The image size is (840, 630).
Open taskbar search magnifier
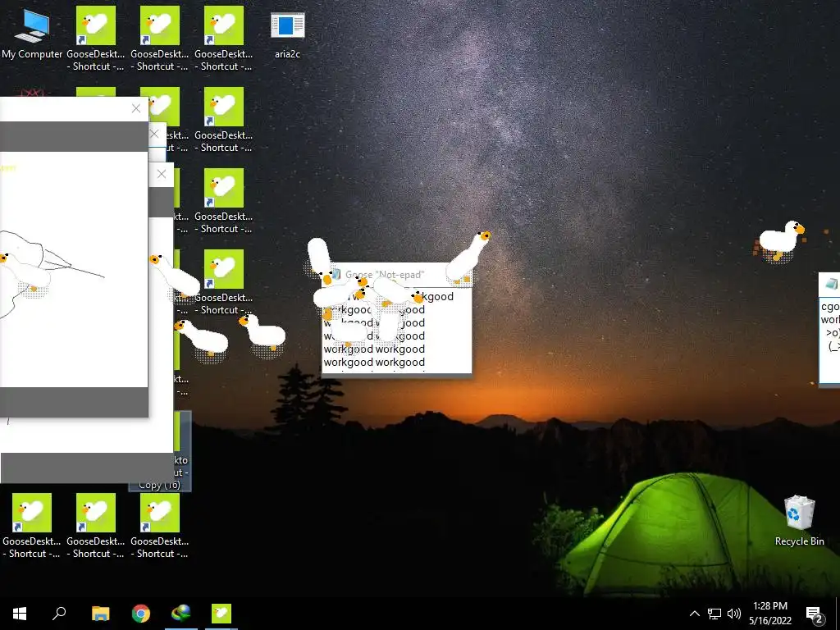[x=59, y=614]
